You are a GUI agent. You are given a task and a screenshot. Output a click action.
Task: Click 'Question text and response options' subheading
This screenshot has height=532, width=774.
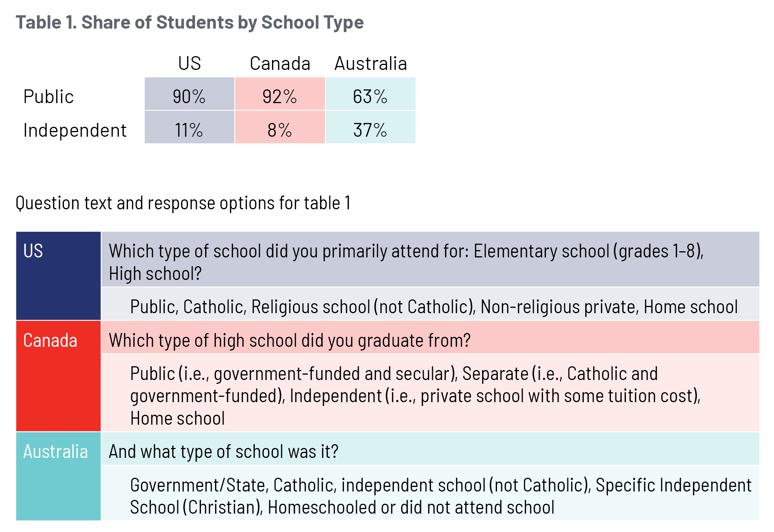click(x=183, y=202)
